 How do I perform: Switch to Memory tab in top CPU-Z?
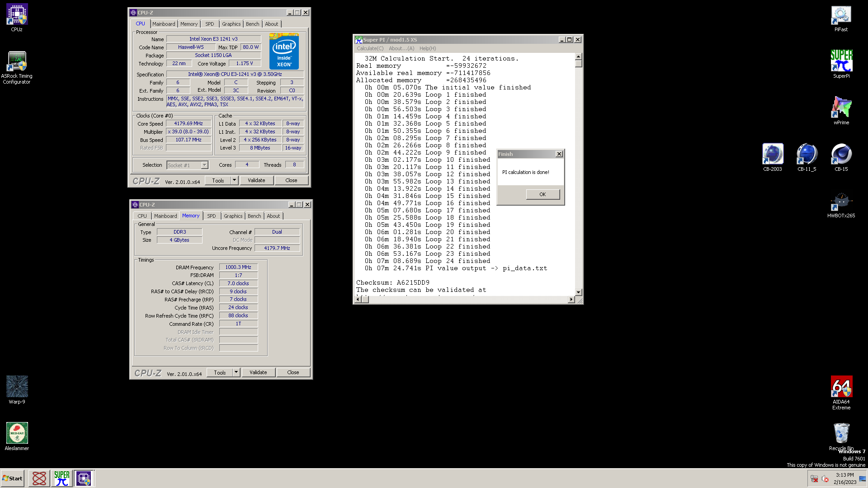click(189, 24)
